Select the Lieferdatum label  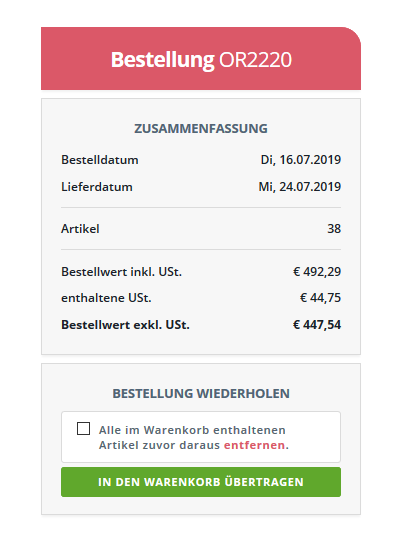tap(97, 187)
